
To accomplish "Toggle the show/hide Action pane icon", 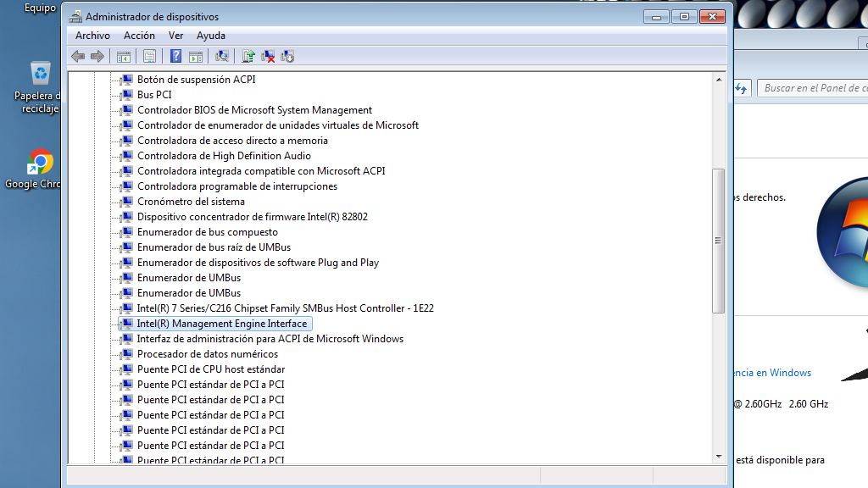I will pyautogui.click(x=196, y=56).
